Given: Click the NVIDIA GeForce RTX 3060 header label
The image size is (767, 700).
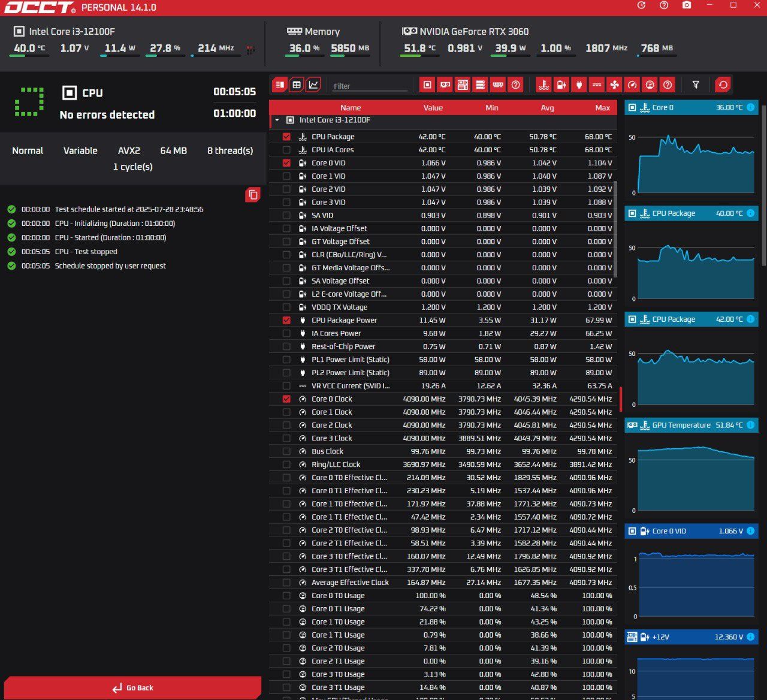Looking at the screenshot, I should [474, 31].
